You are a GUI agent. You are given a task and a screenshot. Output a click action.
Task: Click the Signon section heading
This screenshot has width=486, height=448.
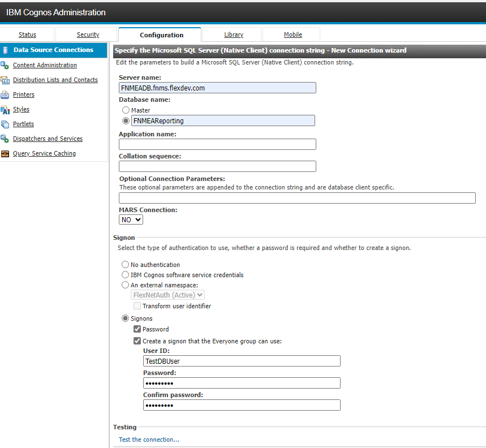[x=124, y=238]
